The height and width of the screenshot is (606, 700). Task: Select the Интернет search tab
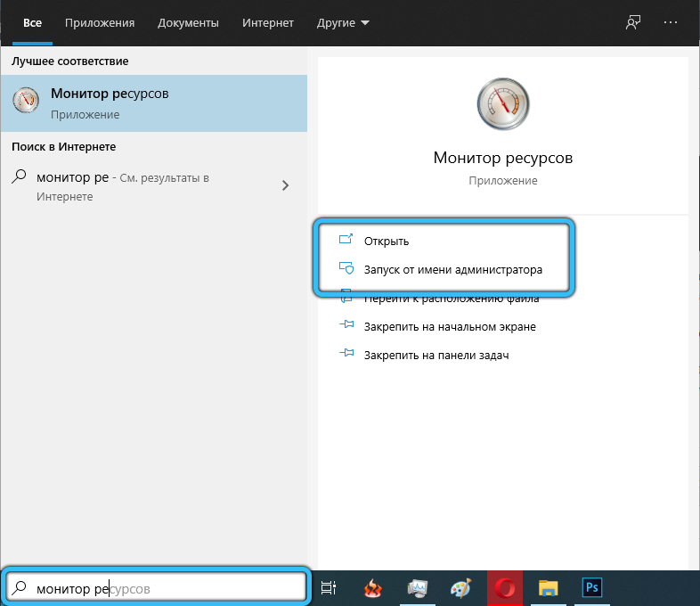coord(268,22)
